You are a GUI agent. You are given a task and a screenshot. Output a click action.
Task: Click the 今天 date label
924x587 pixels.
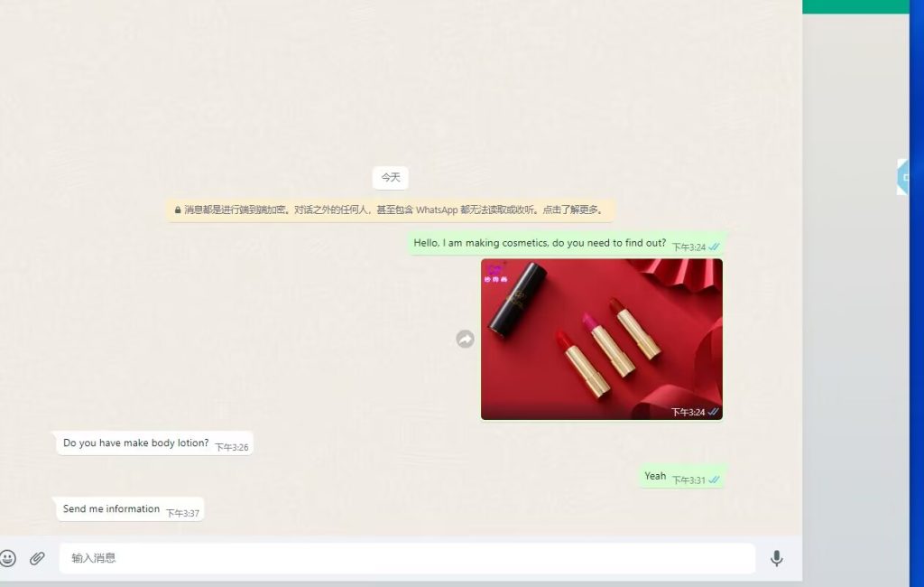click(390, 178)
